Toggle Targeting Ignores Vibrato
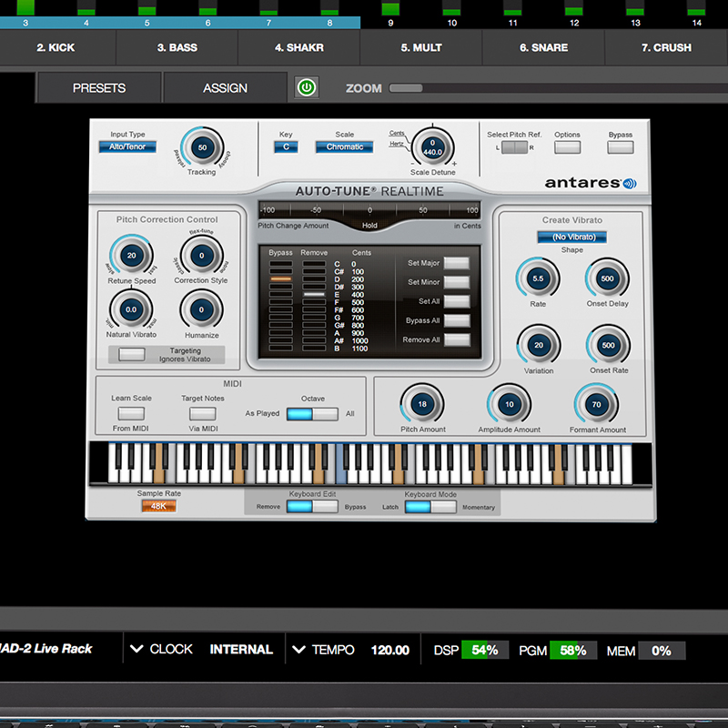The width and height of the screenshot is (728, 728). [132, 354]
